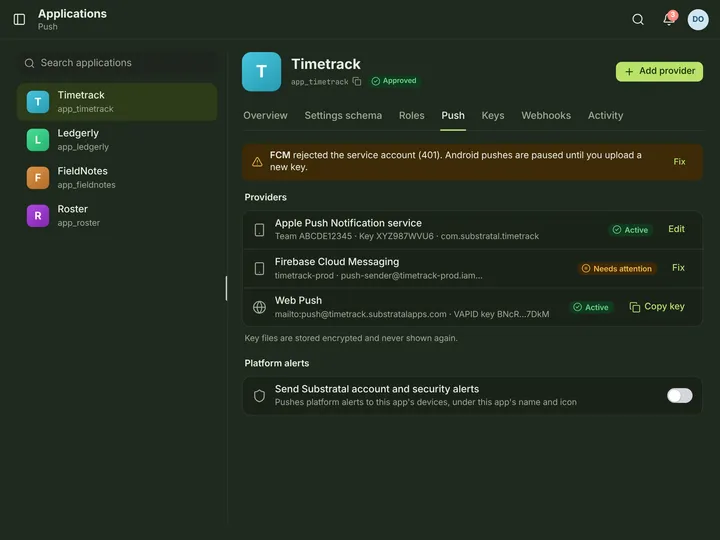Viewport: 720px width, 540px height.
Task: Click 'Applications' page title in top bar
Action: (72, 14)
